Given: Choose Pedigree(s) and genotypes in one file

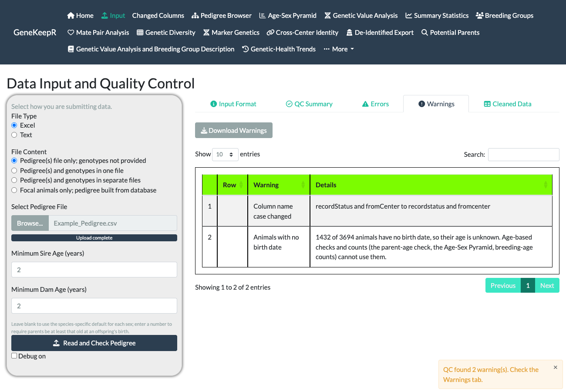Looking at the screenshot, I should (14, 171).
